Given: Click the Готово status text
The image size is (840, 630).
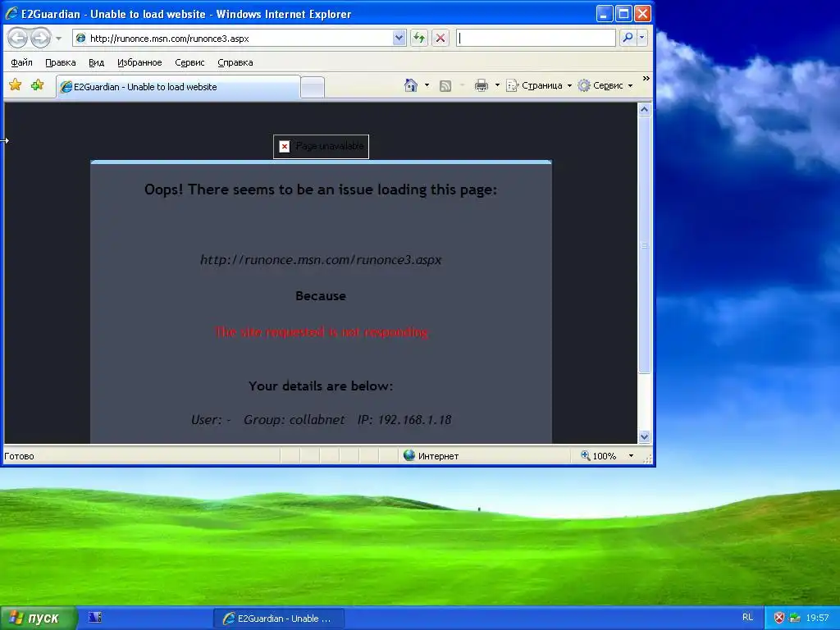Looking at the screenshot, I should pyautogui.click(x=20, y=456).
